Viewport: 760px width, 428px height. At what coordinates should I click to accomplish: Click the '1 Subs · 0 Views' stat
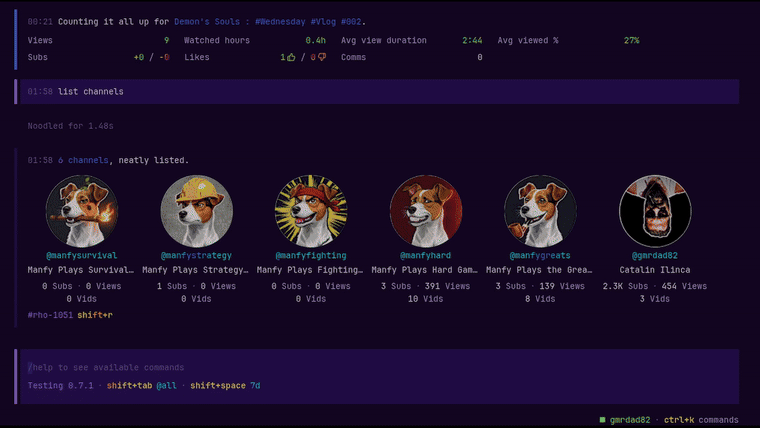point(196,286)
